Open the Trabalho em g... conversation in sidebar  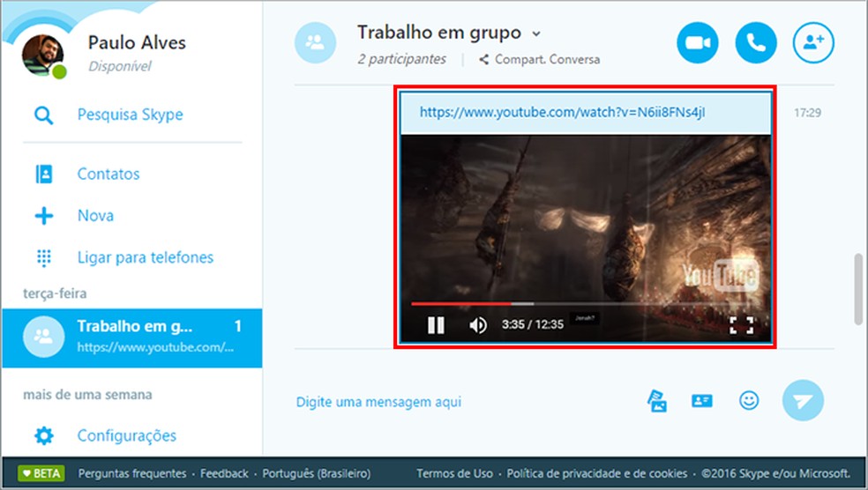[x=131, y=338]
